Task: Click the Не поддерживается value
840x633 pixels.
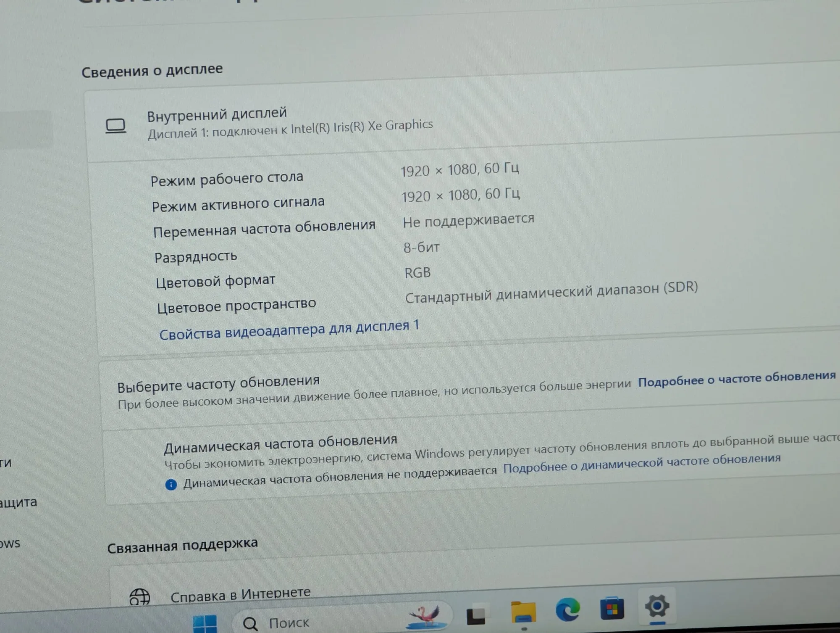Action: (468, 221)
